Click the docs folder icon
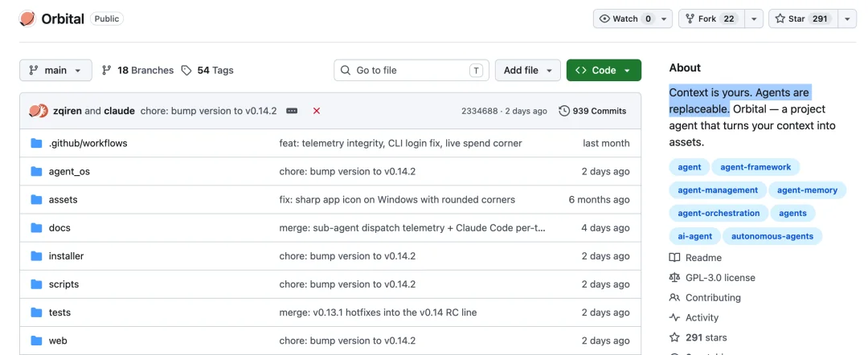 pyautogui.click(x=36, y=228)
